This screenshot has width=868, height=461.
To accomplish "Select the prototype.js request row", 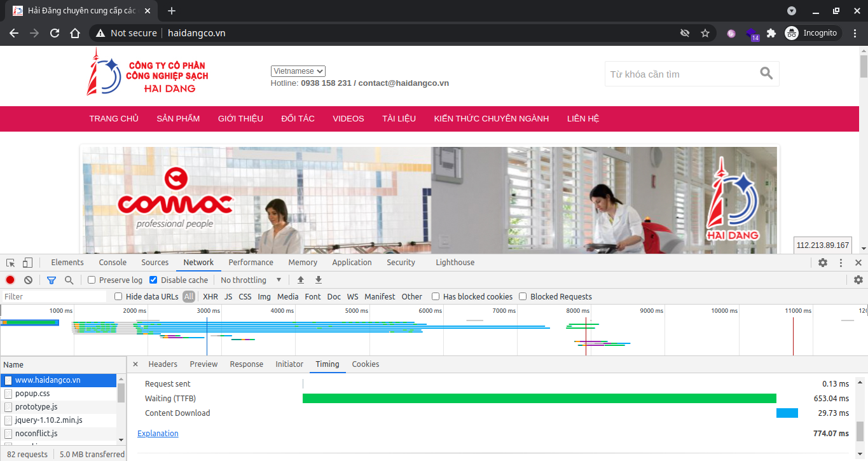I will [x=59, y=407].
